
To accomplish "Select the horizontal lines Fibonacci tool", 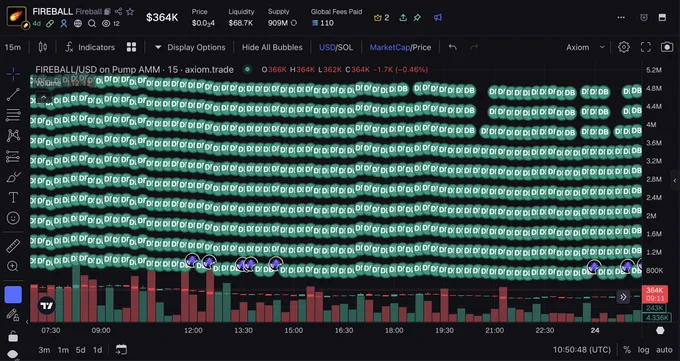I will coord(13,115).
